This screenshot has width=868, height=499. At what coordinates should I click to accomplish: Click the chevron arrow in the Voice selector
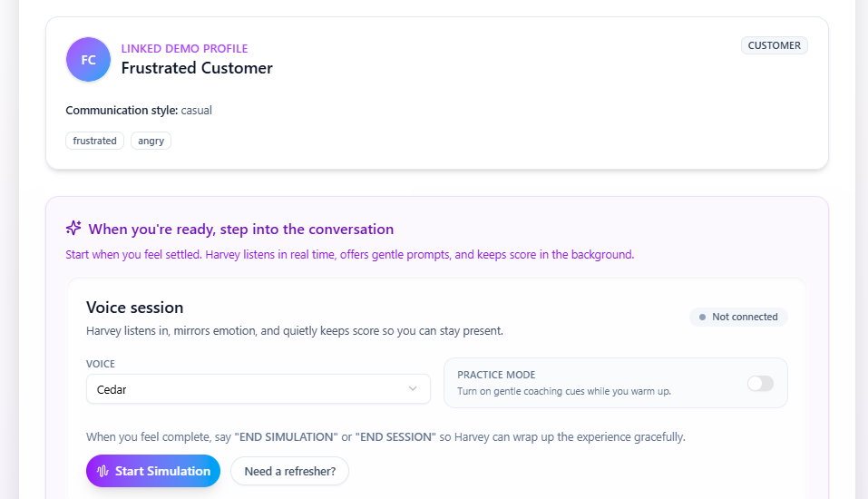click(x=414, y=389)
